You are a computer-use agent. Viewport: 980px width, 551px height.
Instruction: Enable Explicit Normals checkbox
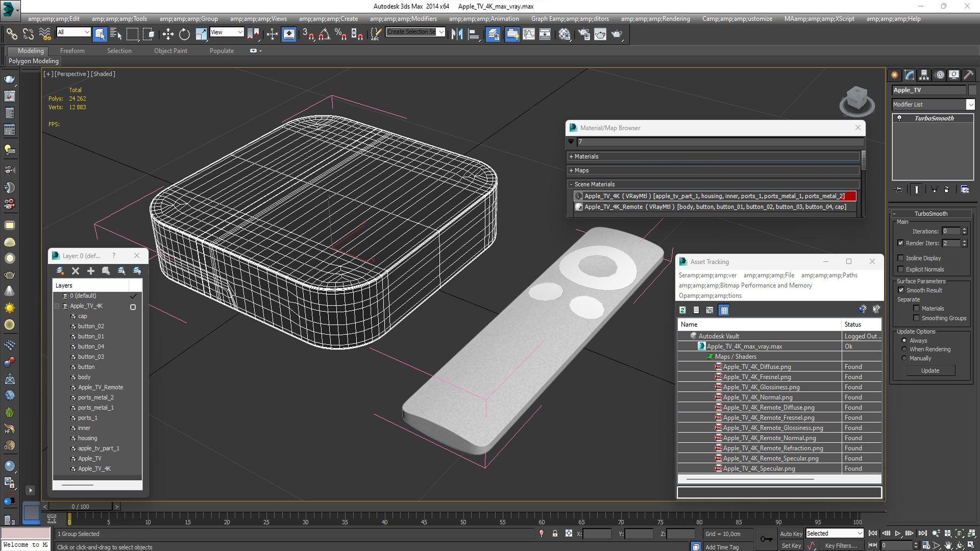tap(901, 269)
